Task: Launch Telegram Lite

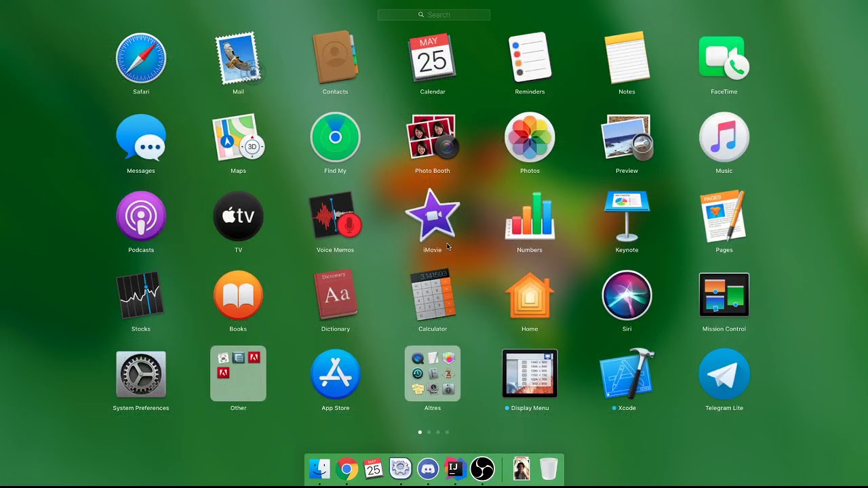Action: point(724,374)
